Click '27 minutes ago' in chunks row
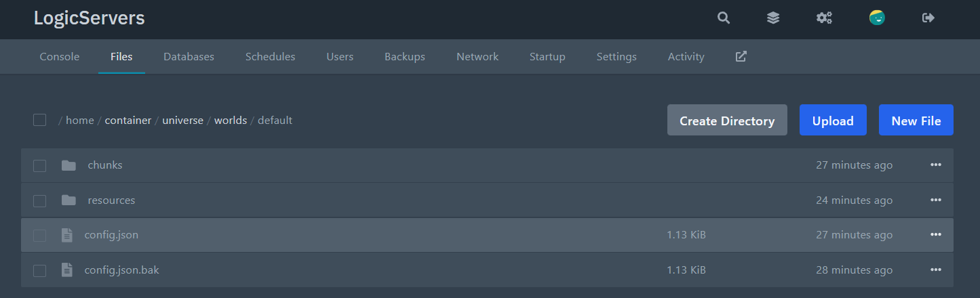 (x=855, y=165)
